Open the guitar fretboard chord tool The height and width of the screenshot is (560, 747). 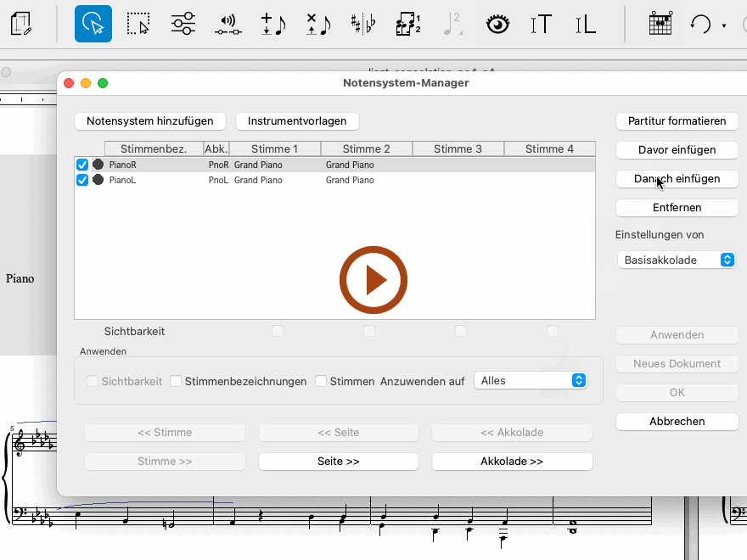pos(660,24)
